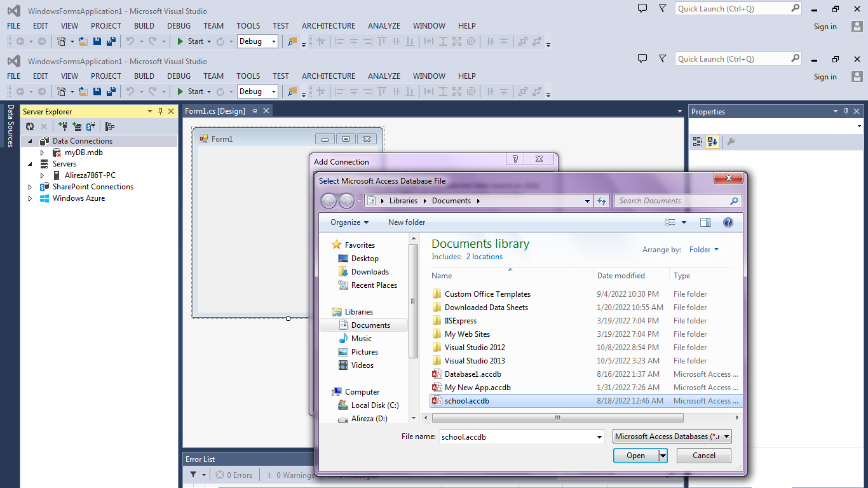Click Libraries in the address breadcrumb
Image resolution: width=868 pixels, height=488 pixels.
403,201
